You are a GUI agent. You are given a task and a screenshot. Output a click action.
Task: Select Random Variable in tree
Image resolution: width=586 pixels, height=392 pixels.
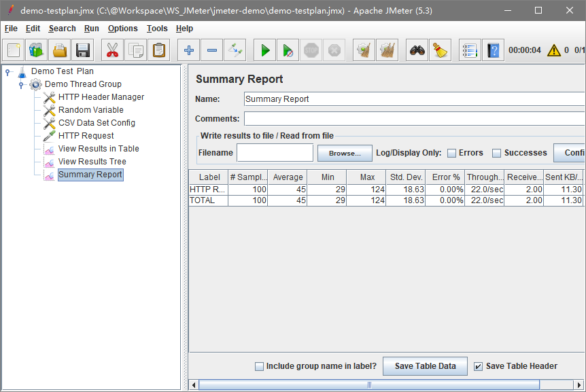[x=91, y=110]
